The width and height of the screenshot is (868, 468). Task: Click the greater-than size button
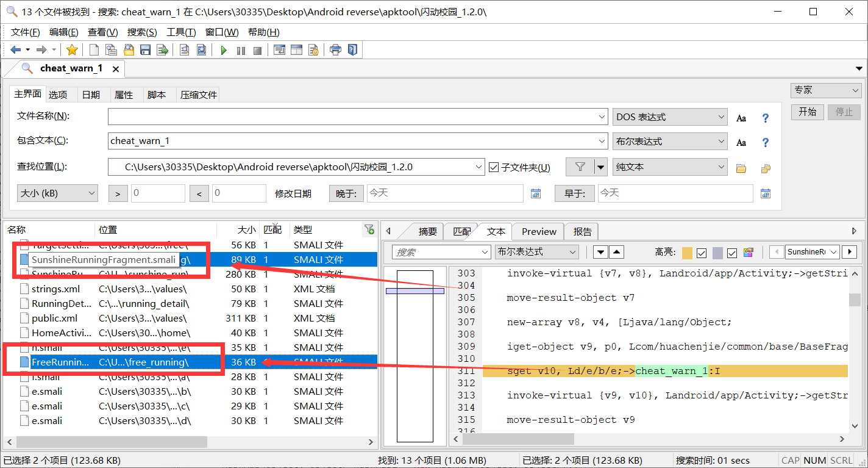pos(118,193)
